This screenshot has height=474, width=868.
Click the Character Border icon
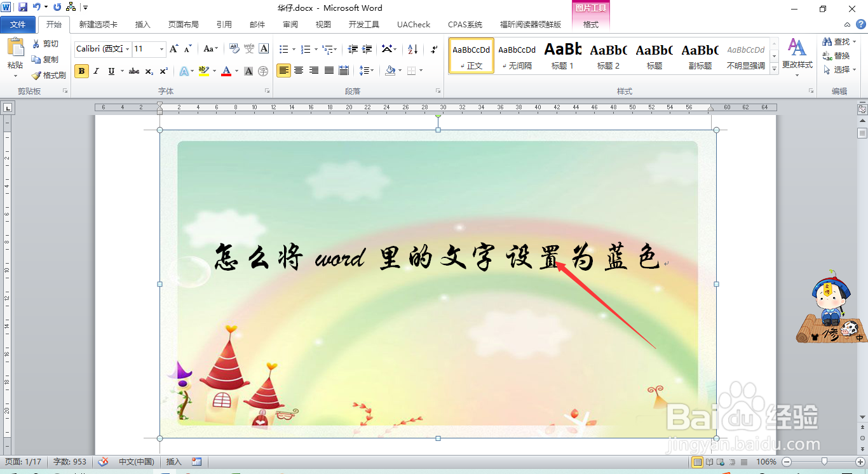pyautogui.click(x=264, y=49)
